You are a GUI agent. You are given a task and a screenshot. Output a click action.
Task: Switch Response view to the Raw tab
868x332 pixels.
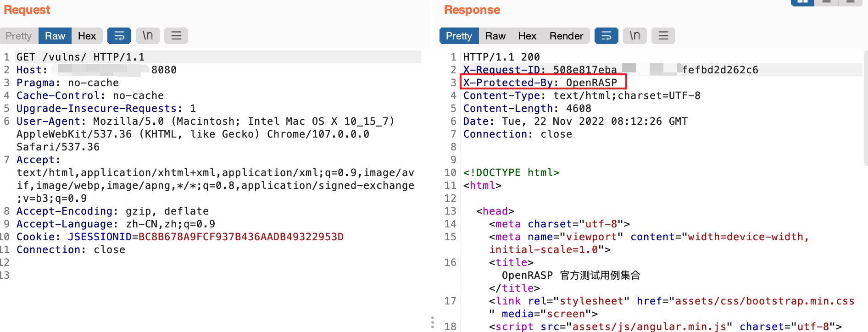coord(495,36)
